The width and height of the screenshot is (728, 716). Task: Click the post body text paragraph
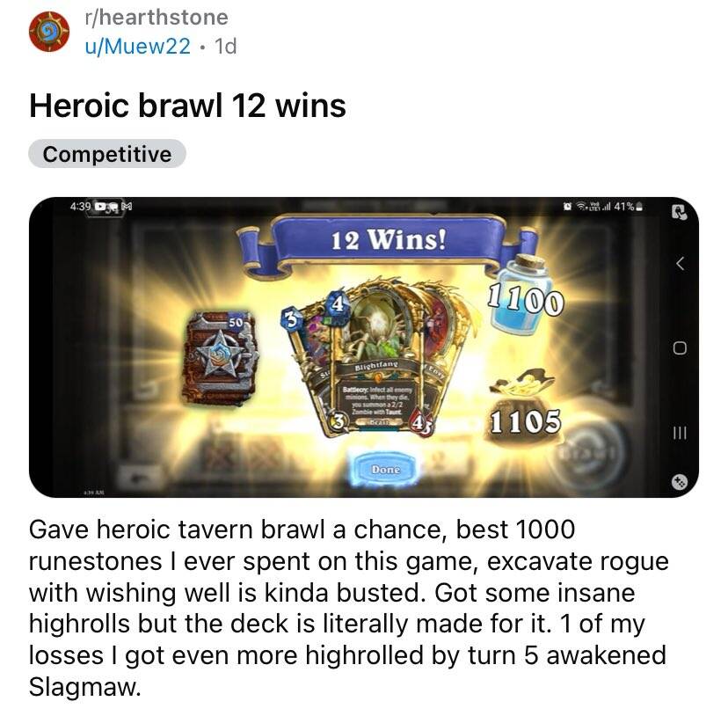(349, 608)
